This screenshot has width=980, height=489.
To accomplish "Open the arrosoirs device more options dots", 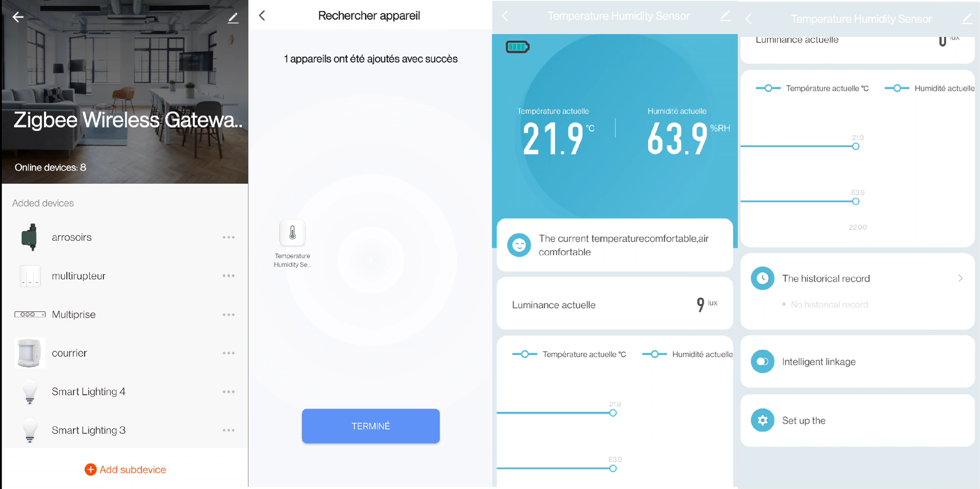I will point(228,237).
